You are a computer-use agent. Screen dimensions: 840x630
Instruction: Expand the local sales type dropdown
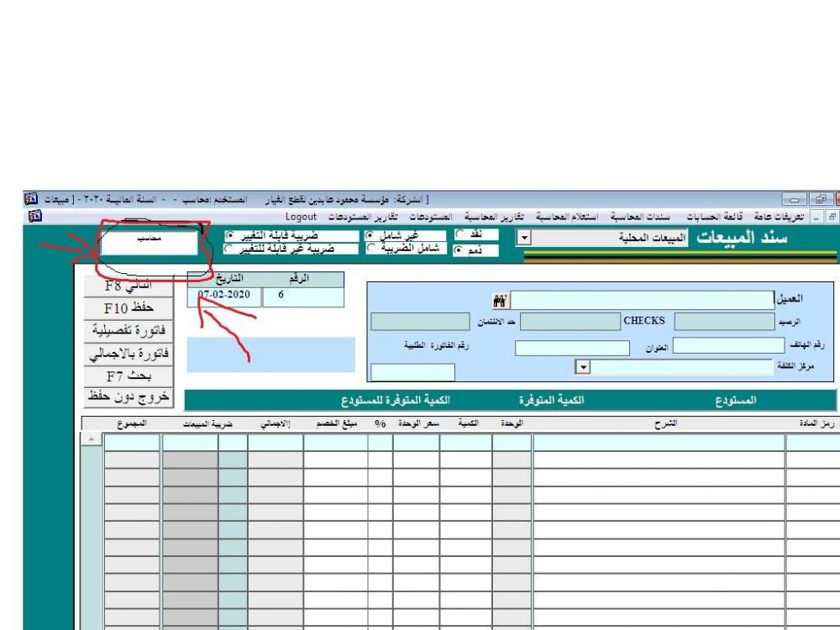[522, 239]
